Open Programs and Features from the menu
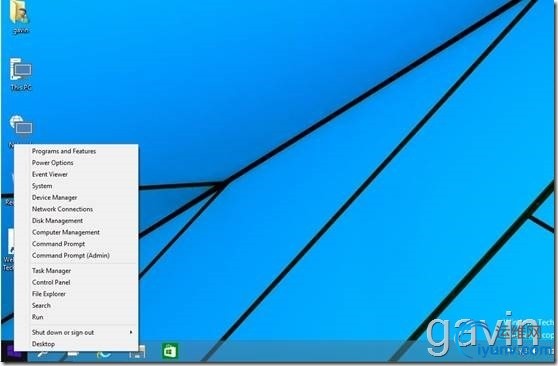The height and width of the screenshot is (366, 558). [x=76, y=151]
